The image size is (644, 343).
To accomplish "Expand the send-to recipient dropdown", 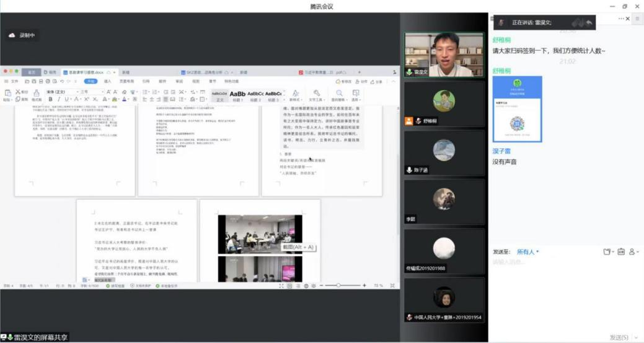I will click(528, 252).
